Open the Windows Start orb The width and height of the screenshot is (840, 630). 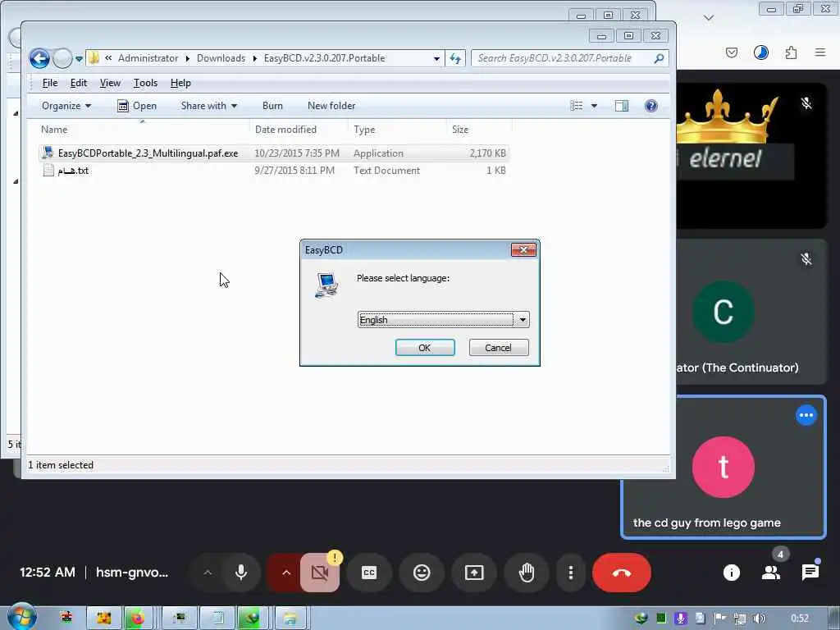22,617
